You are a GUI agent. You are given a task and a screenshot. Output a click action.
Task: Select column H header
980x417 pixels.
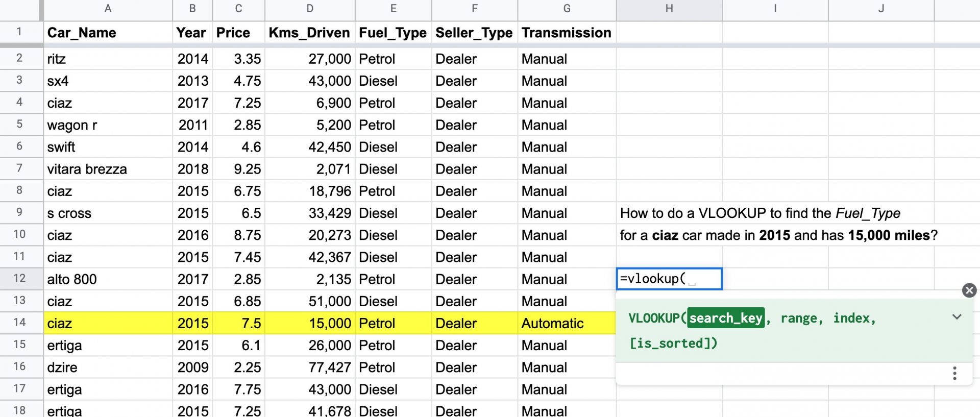tap(669, 9)
